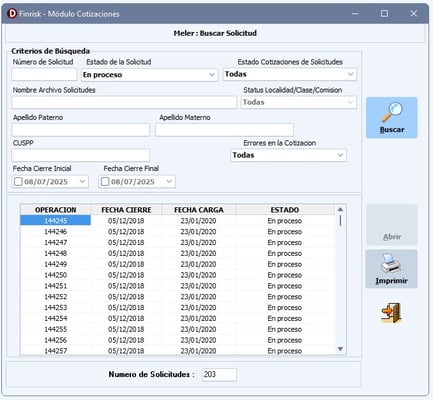Expand Estado Cotizaciones de Solicitudes dropdown
This screenshot has width=433, height=400.
(350, 74)
